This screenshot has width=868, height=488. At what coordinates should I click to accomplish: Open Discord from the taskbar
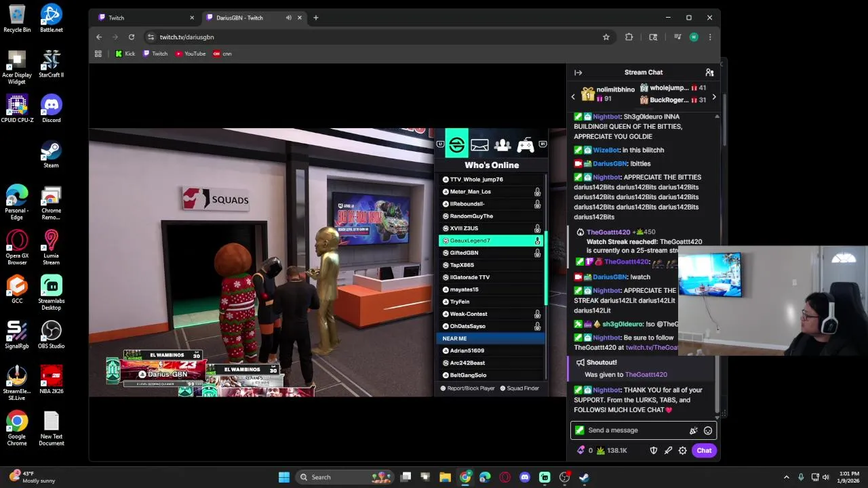click(x=525, y=477)
